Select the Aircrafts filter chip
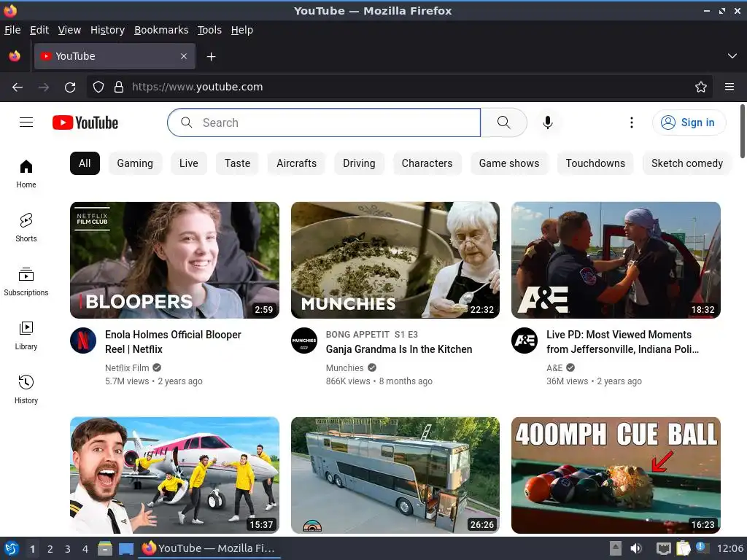Screen dimensions: 747x560 [296, 163]
